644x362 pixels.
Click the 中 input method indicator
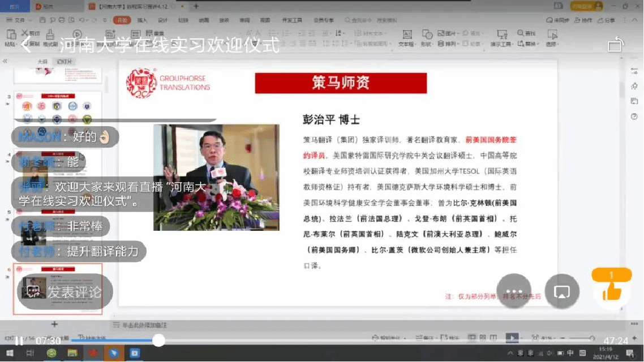pos(570,353)
